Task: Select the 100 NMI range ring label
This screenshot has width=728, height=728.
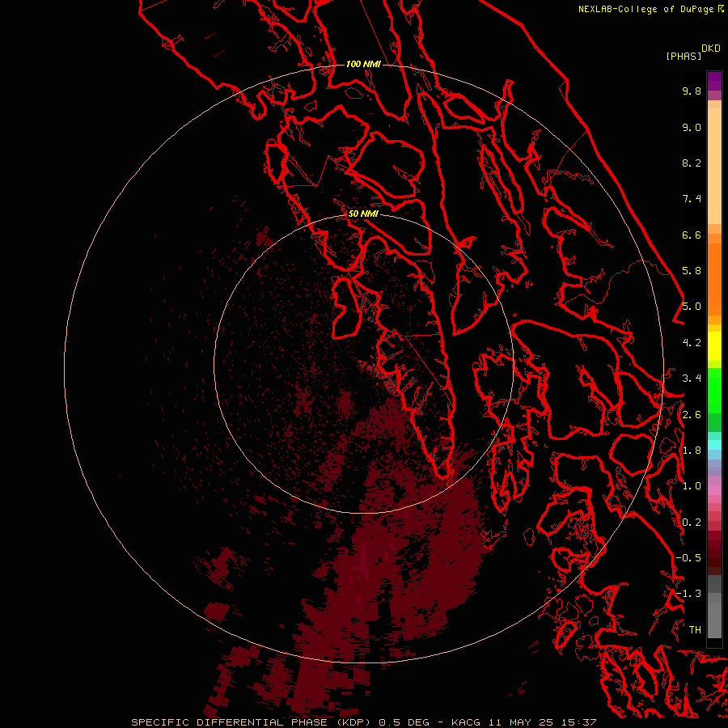Action: pyautogui.click(x=363, y=64)
